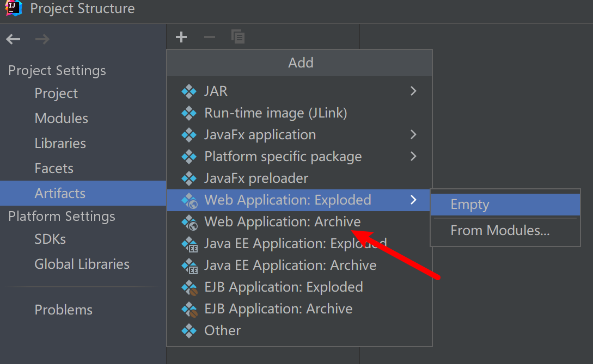The image size is (593, 364).
Task: Expand Platform specific package submenu arrow
Action: (x=413, y=156)
